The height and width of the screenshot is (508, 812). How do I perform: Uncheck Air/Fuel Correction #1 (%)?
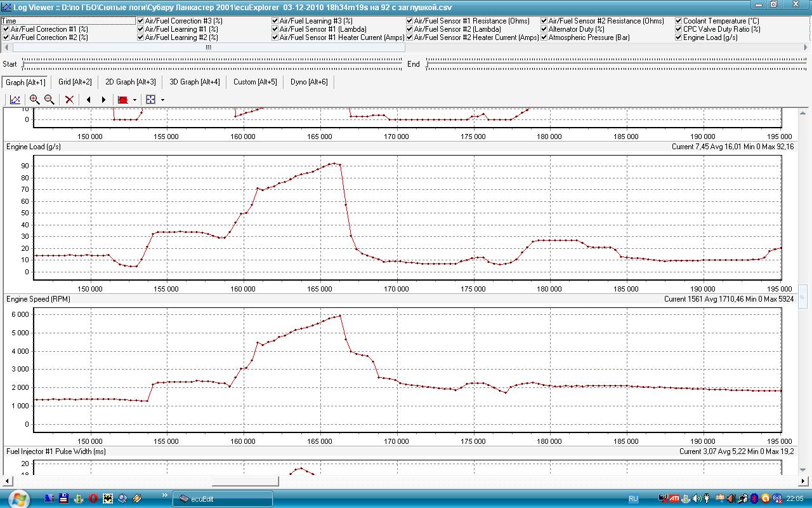coord(6,29)
